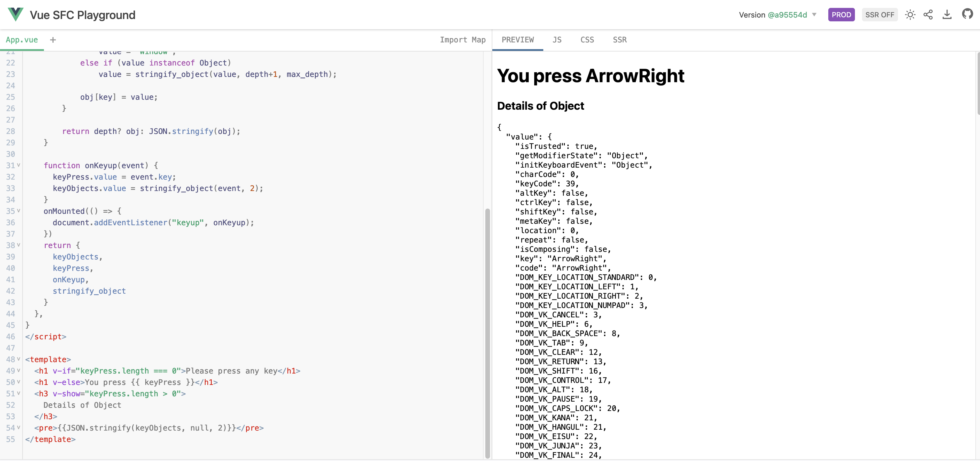
Task: Toggle the PROD mode button
Action: point(841,15)
